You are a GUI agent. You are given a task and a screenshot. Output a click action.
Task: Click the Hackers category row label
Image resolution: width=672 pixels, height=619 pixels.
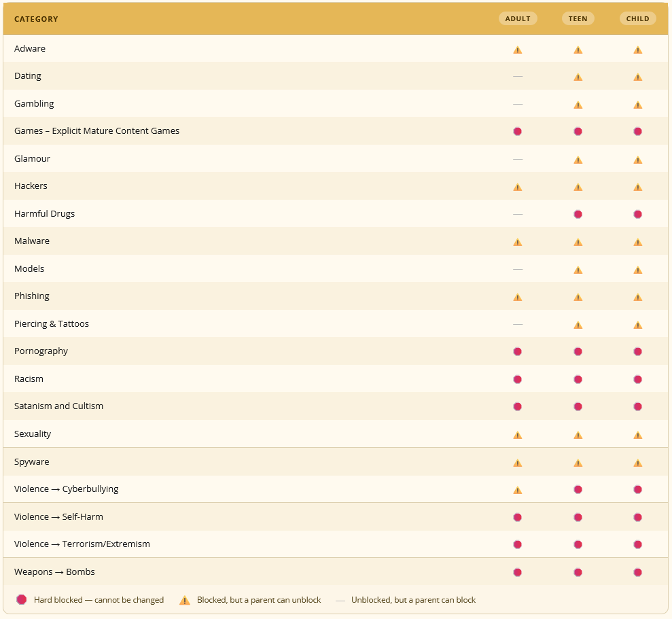(x=31, y=185)
